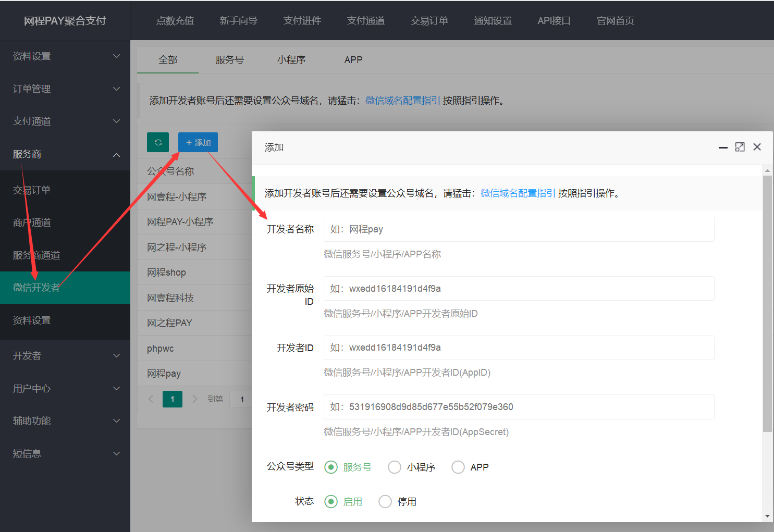Set 状态 to 停用
The image size is (774, 532).
pyautogui.click(x=385, y=501)
